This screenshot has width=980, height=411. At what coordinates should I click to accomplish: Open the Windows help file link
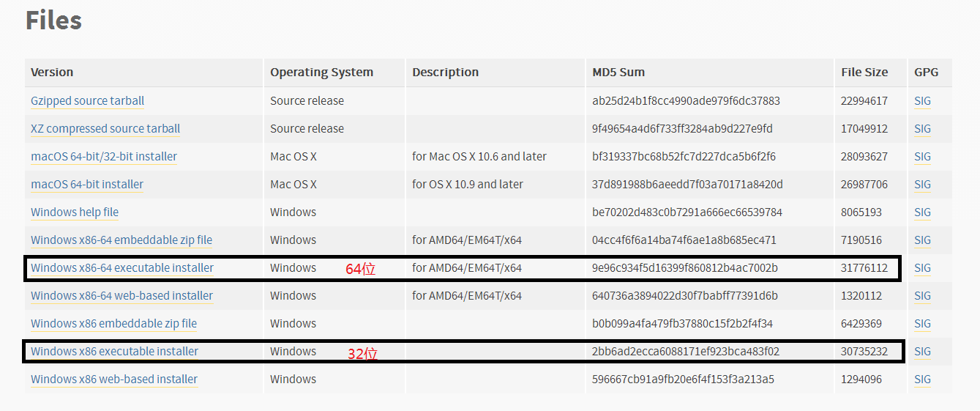click(74, 212)
